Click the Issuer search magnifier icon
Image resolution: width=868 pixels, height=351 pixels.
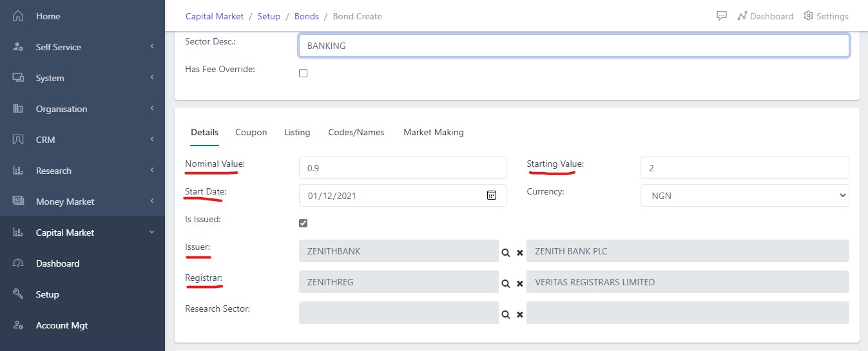tap(506, 252)
